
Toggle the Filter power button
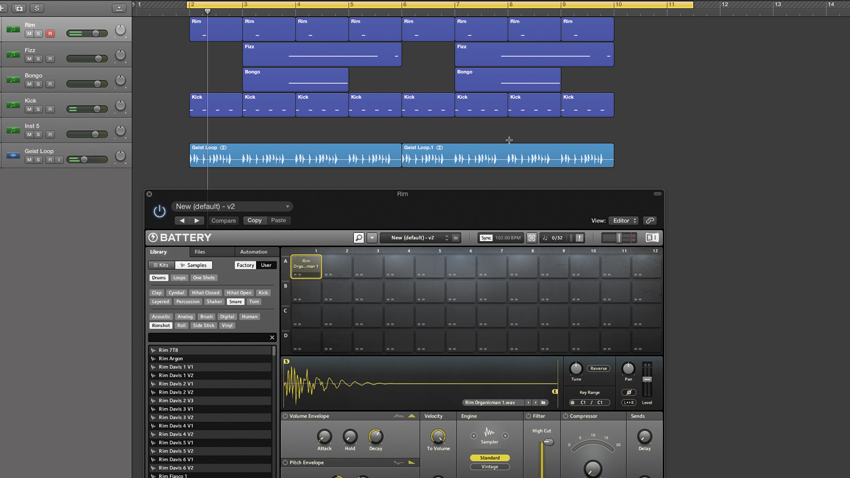point(529,416)
